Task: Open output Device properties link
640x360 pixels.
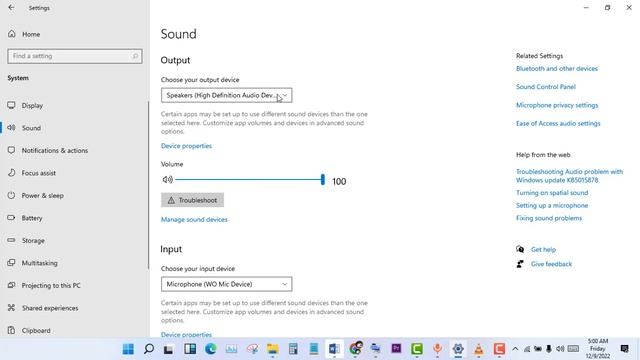Action: [x=186, y=146]
